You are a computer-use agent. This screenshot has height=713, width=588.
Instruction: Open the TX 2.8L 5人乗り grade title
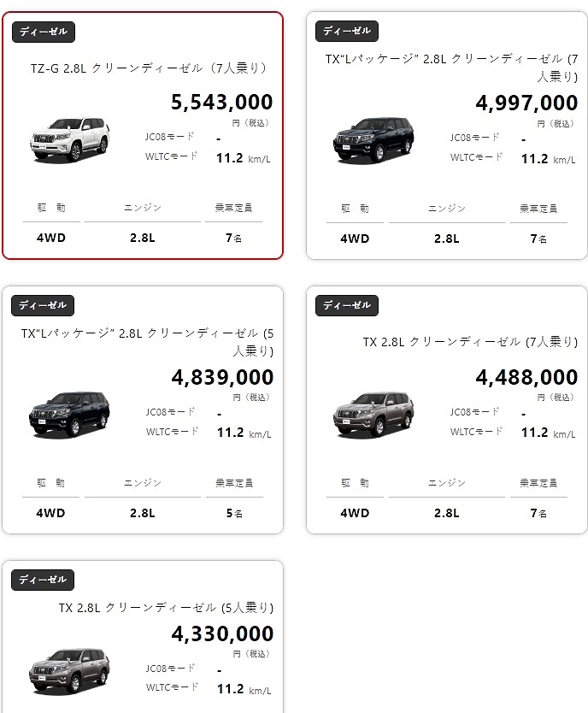166,608
